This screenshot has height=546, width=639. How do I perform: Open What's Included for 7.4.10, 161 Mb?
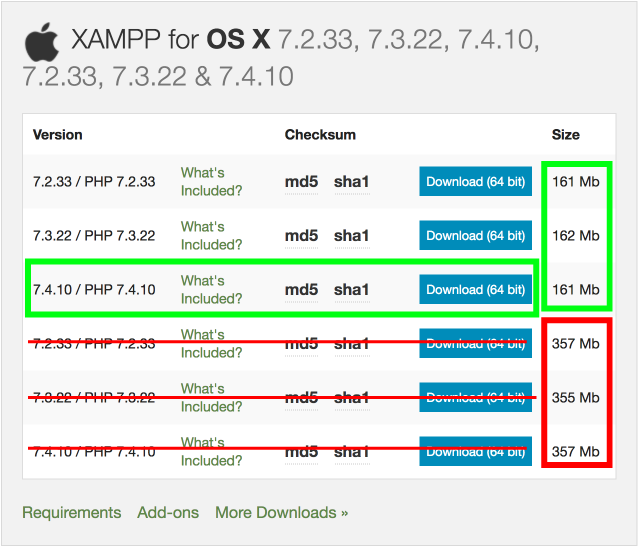pos(211,290)
